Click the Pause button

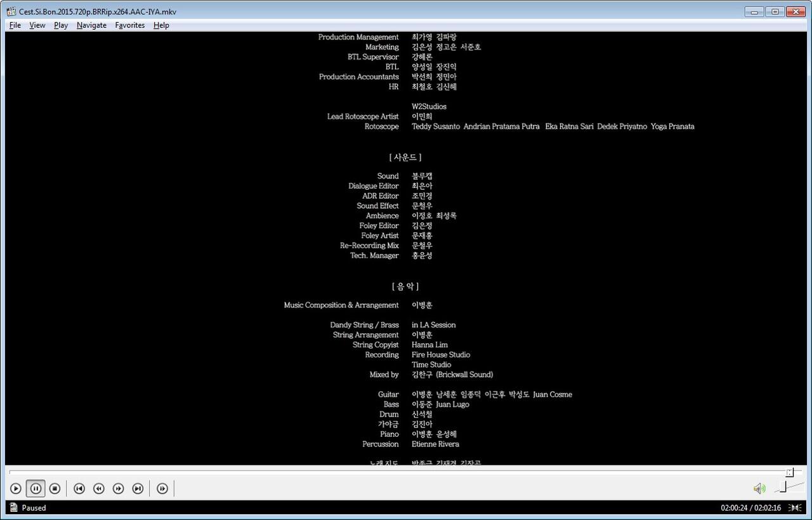click(36, 488)
